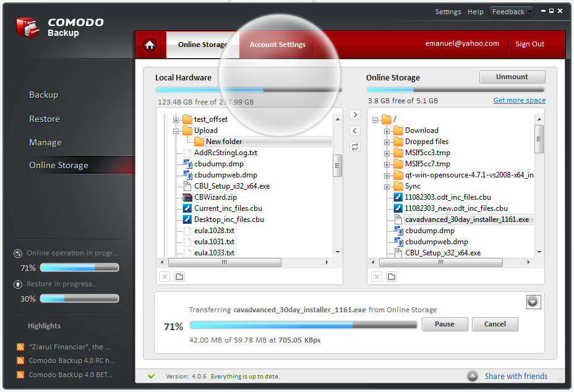Collapse the transfer details panel
Screen dimensions: 574x392
click(x=533, y=302)
